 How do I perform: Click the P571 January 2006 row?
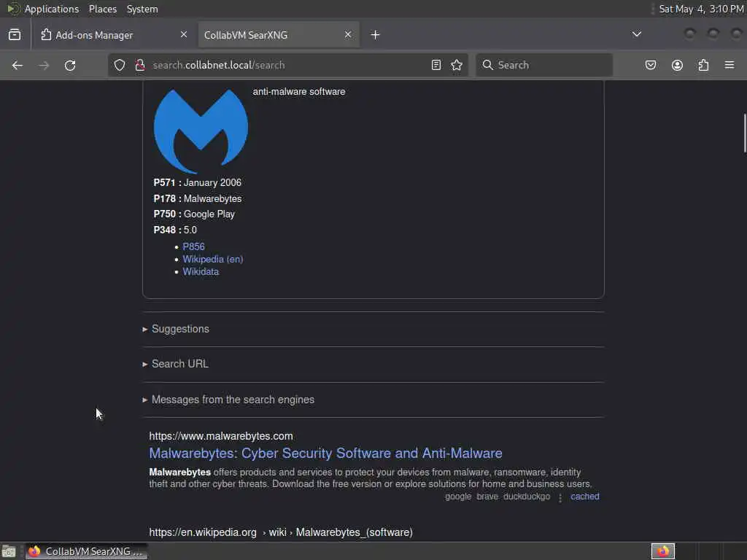[197, 182]
